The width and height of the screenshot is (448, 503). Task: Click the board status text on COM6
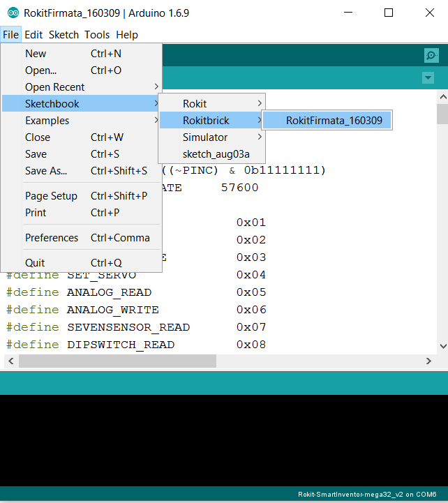coord(367,495)
